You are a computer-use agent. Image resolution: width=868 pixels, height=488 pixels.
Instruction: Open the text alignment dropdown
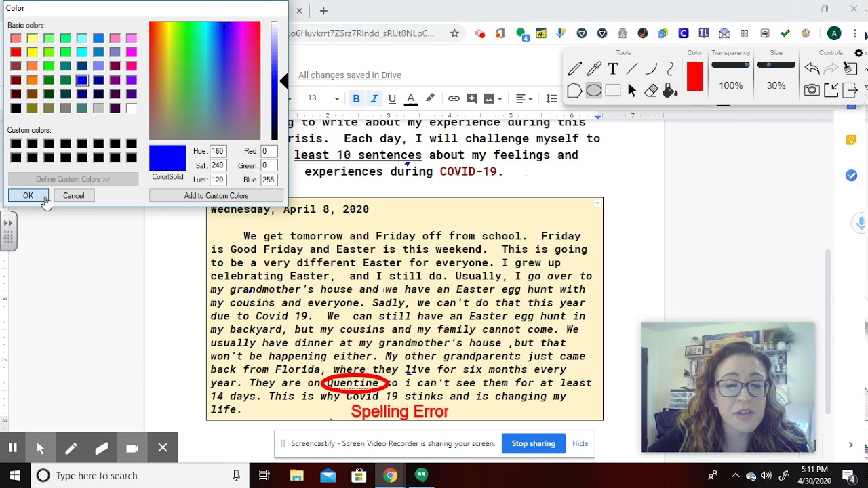[524, 98]
